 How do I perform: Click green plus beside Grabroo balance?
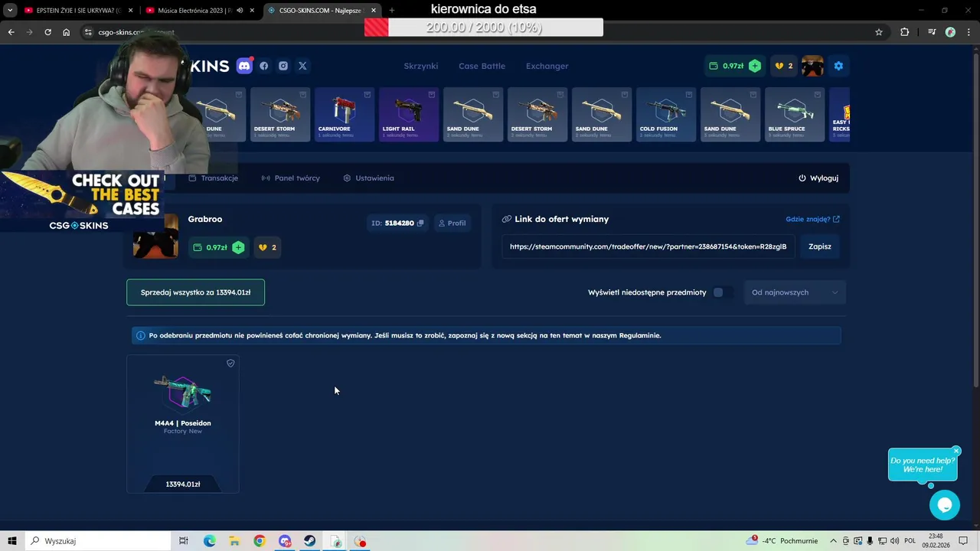238,247
